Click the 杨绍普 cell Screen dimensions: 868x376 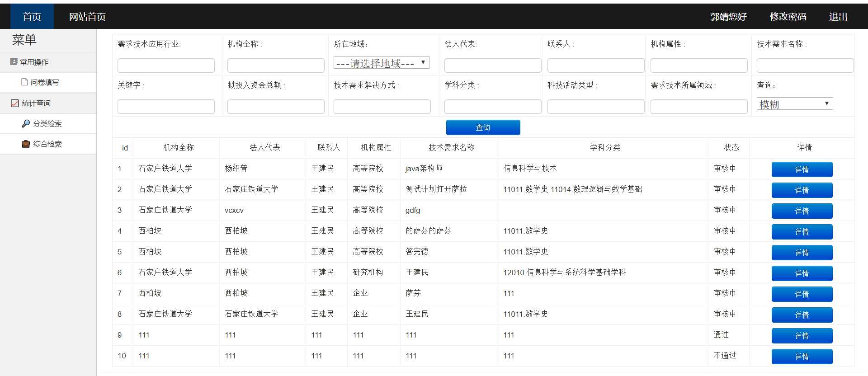pos(236,168)
